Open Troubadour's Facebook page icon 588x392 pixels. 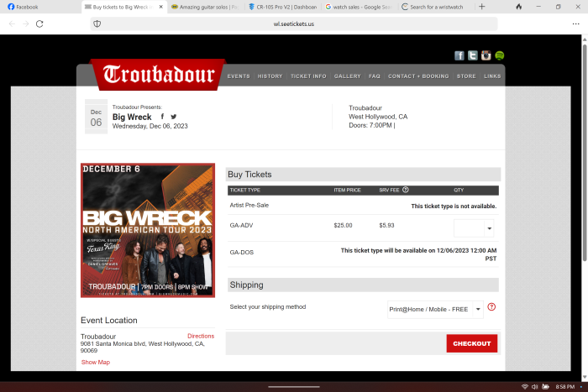point(459,55)
